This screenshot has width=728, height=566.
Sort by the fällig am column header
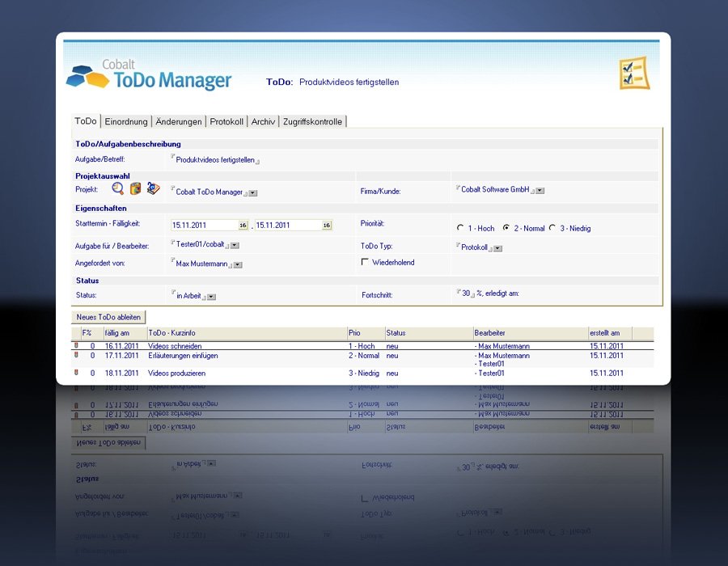pyautogui.click(x=117, y=332)
